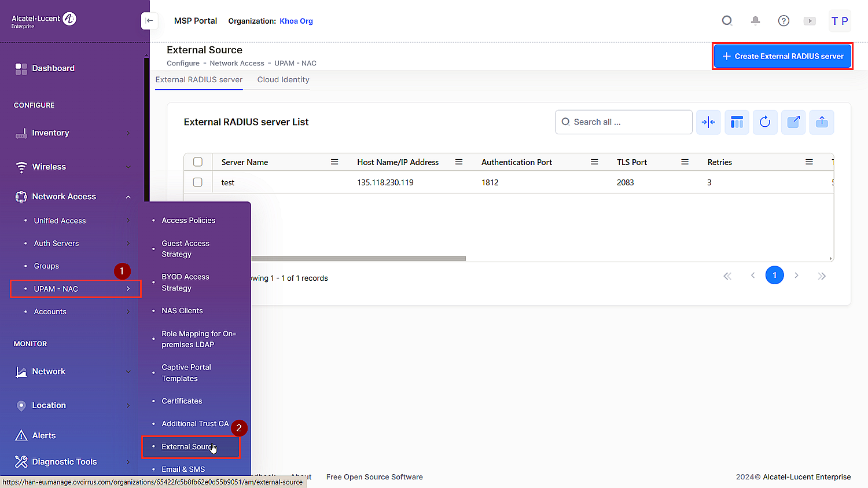Viewport: 868px width, 488px height.
Task: Go to the first page of records
Action: point(727,276)
